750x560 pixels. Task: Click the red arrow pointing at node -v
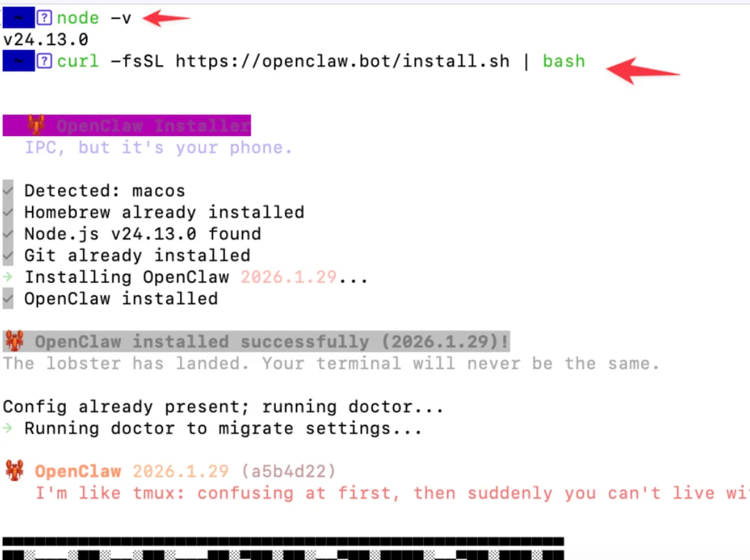pos(167,18)
